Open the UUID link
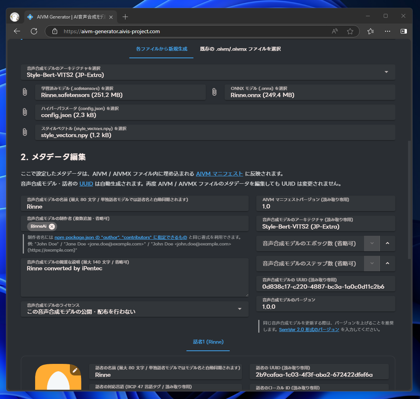Viewport: 420px width, 399px height. tap(86, 184)
